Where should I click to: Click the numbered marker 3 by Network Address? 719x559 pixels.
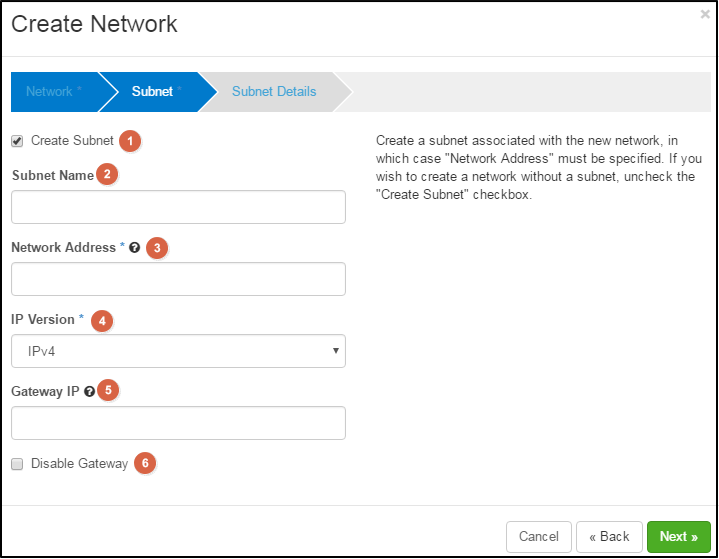(157, 248)
